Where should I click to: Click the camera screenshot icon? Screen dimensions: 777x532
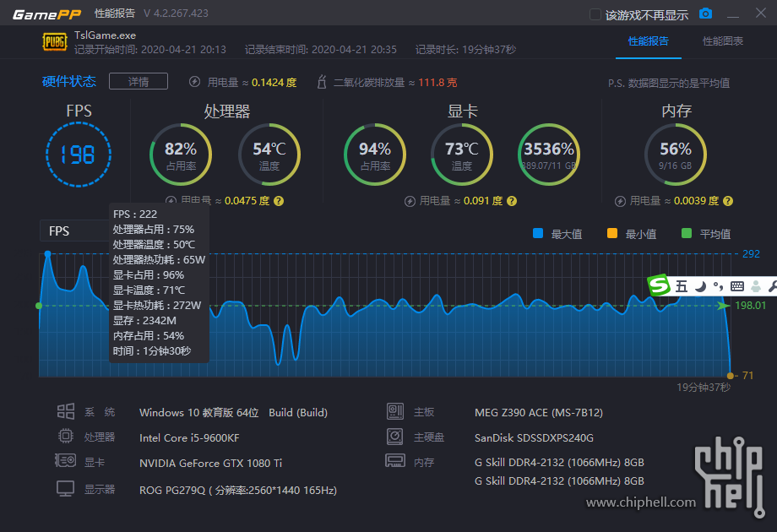705,14
